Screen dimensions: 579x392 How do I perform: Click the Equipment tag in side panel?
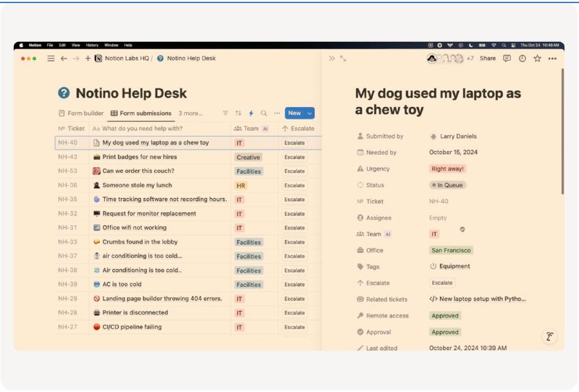pyautogui.click(x=449, y=266)
